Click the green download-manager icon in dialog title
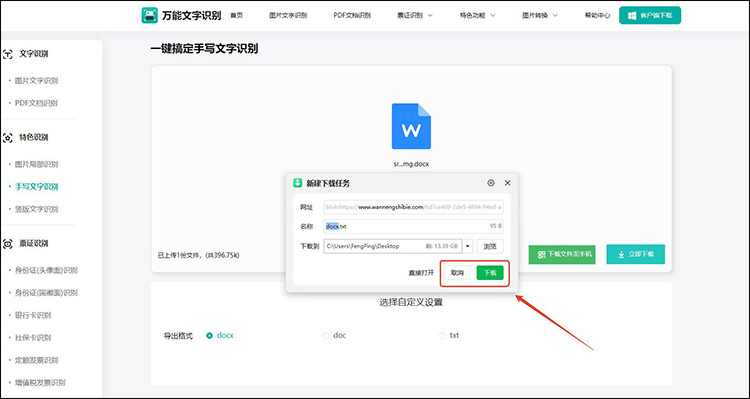This screenshot has width=750, height=399. click(x=298, y=183)
